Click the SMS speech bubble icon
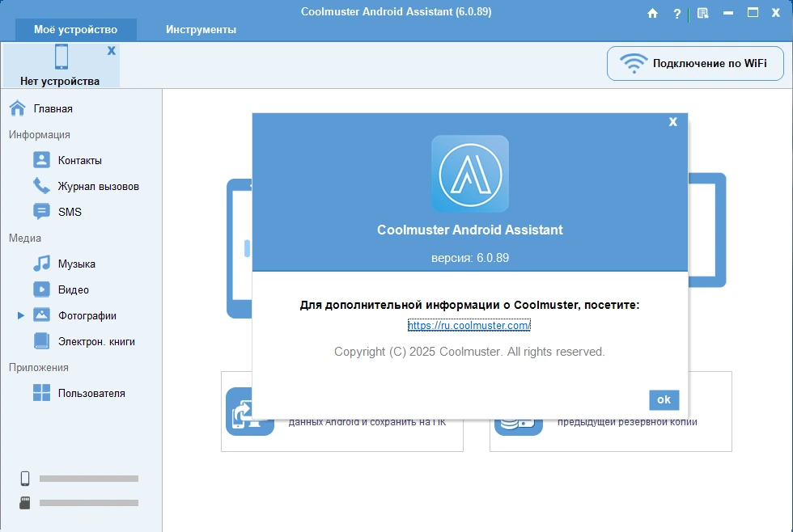 [x=41, y=212]
